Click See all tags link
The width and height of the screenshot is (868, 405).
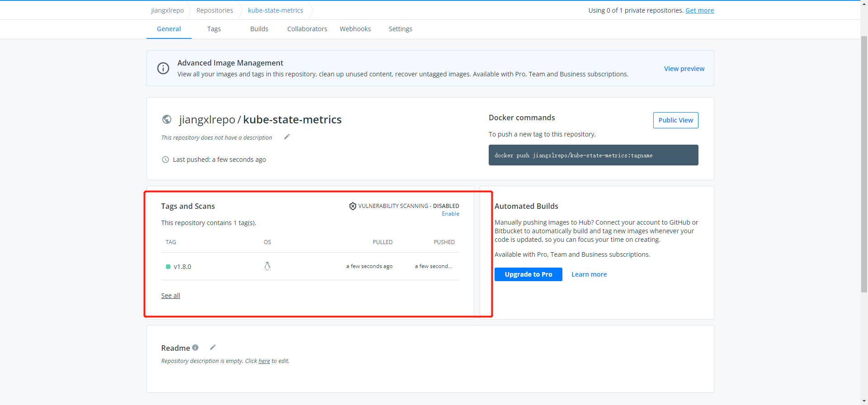(x=170, y=296)
